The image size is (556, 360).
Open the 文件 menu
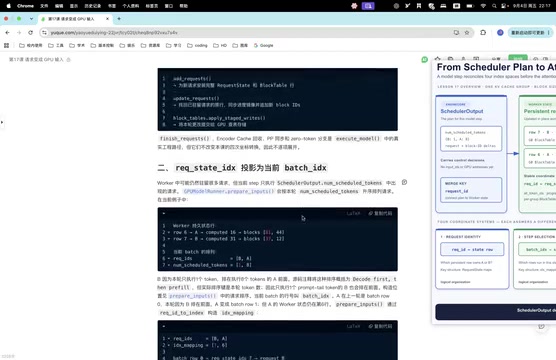[44, 6]
